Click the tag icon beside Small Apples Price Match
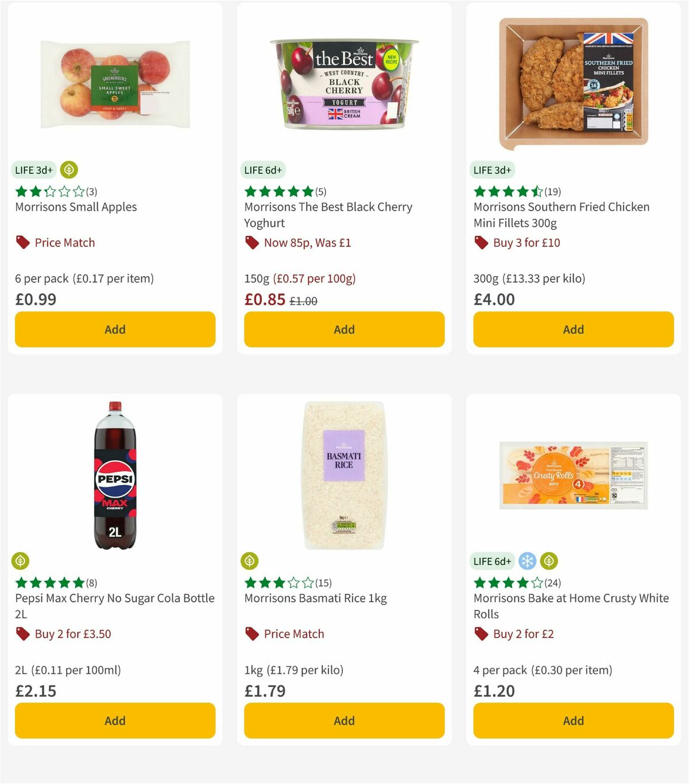Image resolution: width=689 pixels, height=784 pixels. 21,243
